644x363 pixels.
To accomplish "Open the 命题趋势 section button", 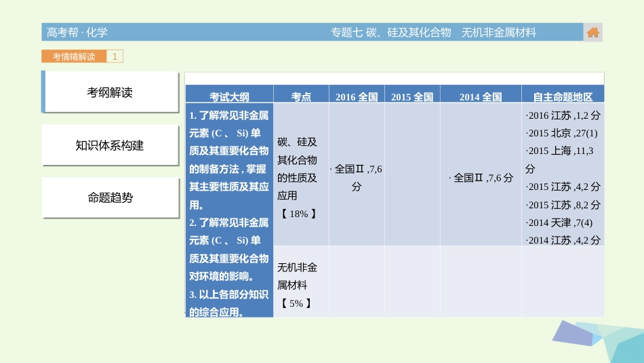I will tap(110, 197).
